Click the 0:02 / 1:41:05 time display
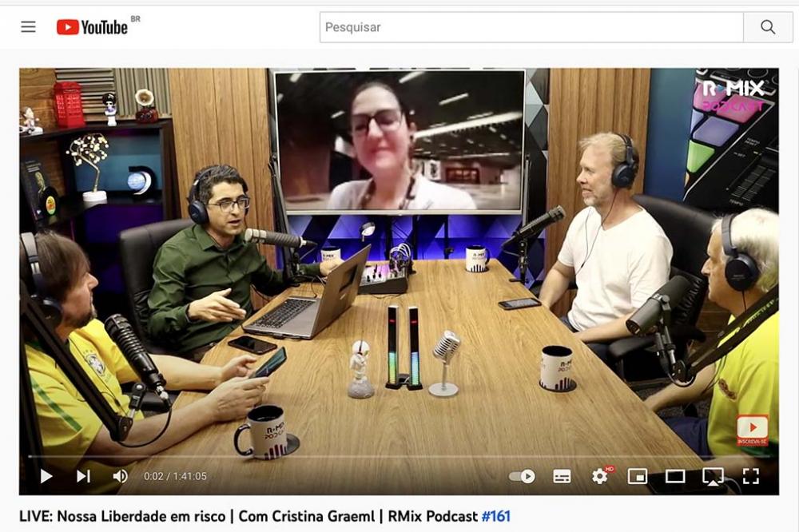 pyautogui.click(x=175, y=476)
